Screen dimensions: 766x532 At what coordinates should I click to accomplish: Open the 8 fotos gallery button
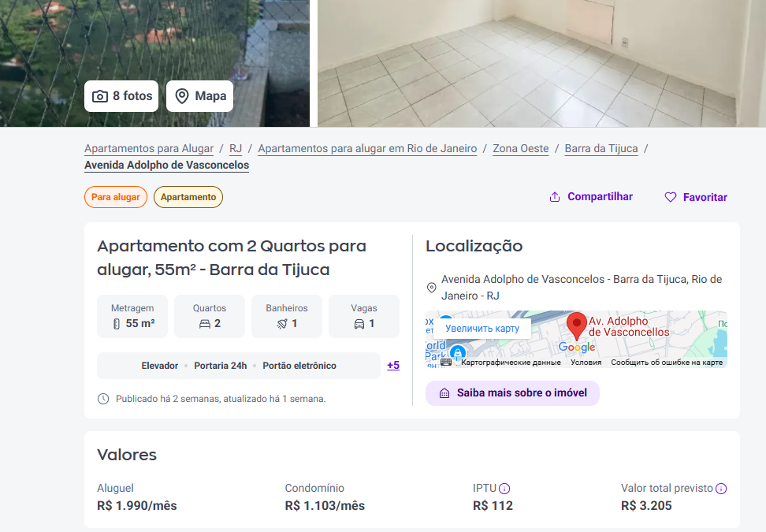121,96
